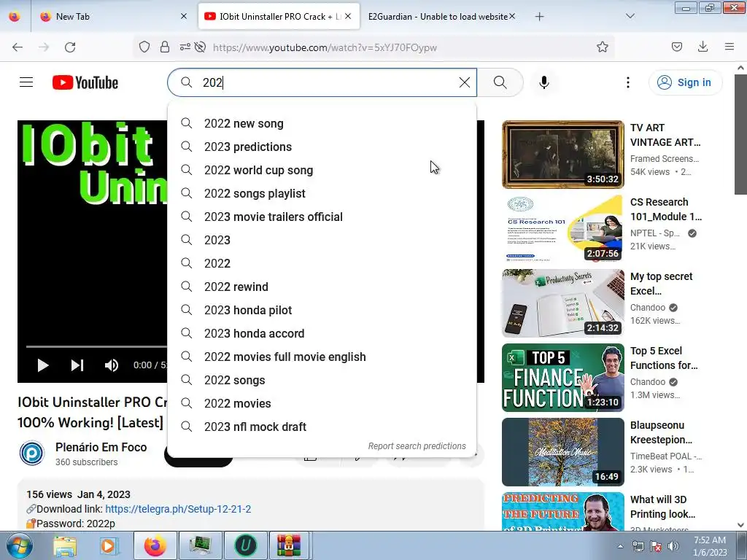Viewport: 747px width, 560px height.
Task: Open TV ART VINTAGE ART video thumbnail
Action: (562, 155)
